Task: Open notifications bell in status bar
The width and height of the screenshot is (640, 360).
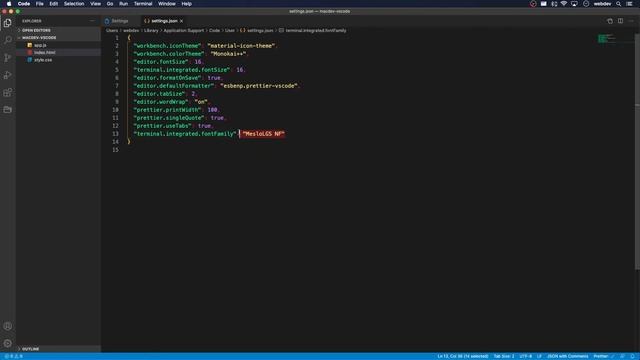Action: [632, 356]
